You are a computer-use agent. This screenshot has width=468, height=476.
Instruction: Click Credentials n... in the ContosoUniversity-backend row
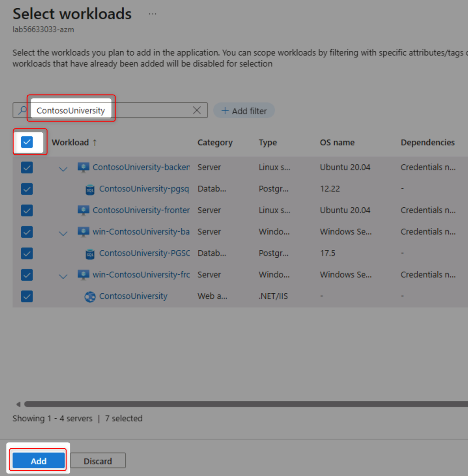[428, 167]
